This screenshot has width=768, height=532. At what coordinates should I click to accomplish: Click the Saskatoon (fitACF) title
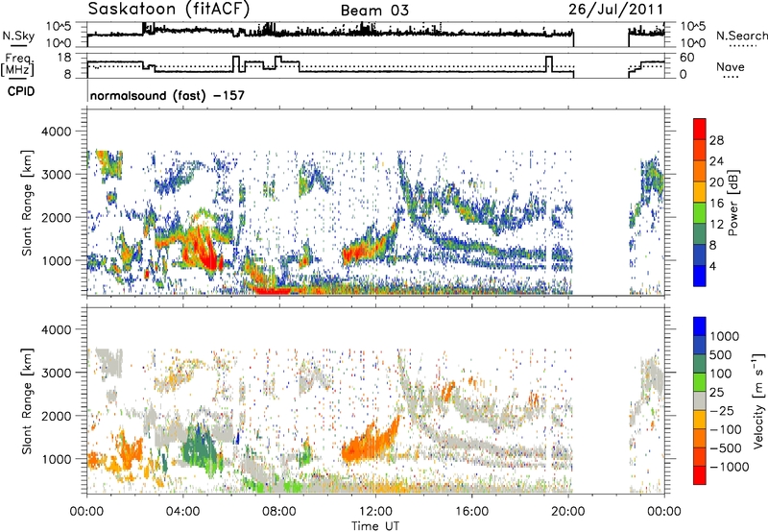(169, 10)
